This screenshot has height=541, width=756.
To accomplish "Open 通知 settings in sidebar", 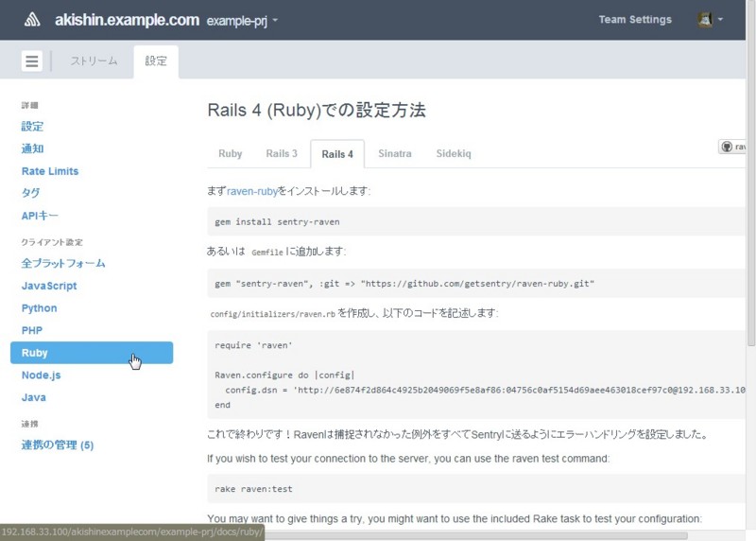I will coord(32,148).
